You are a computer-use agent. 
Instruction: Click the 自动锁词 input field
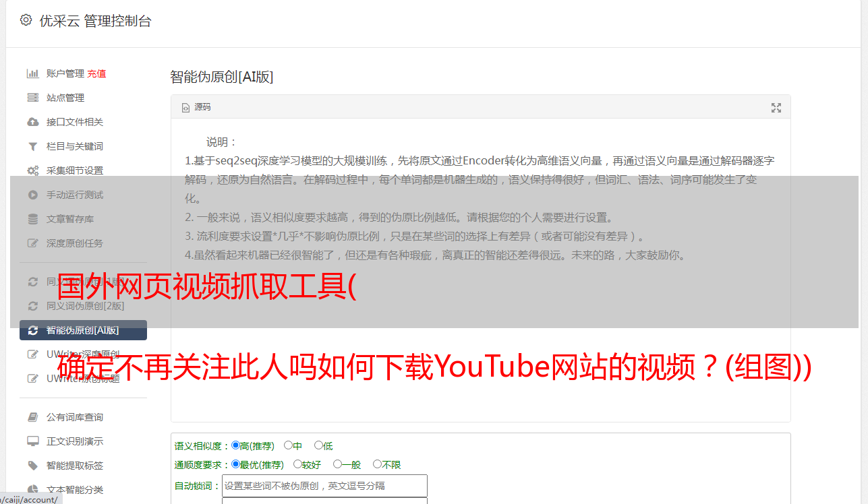tap(324, 486)
